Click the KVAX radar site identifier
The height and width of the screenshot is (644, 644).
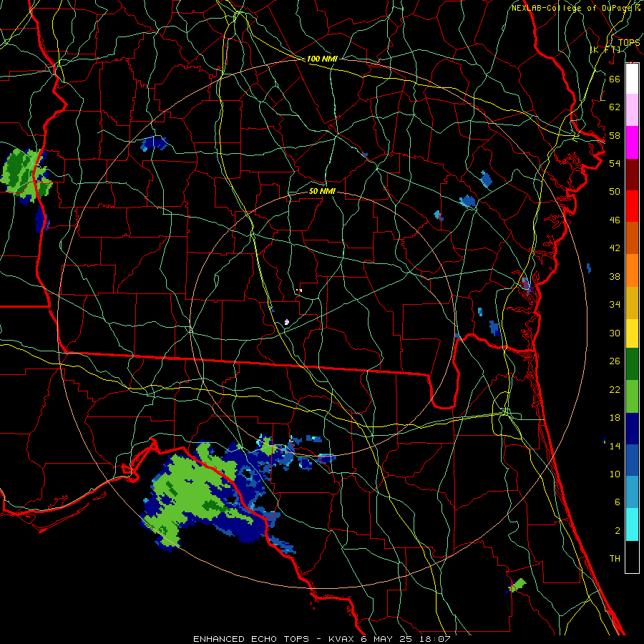point(341,639)
